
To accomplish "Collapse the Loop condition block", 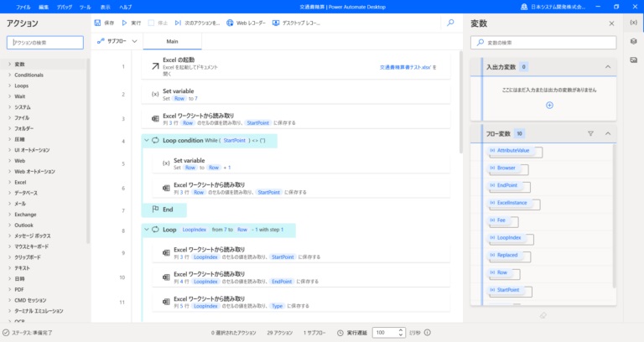I will [146, 141].
